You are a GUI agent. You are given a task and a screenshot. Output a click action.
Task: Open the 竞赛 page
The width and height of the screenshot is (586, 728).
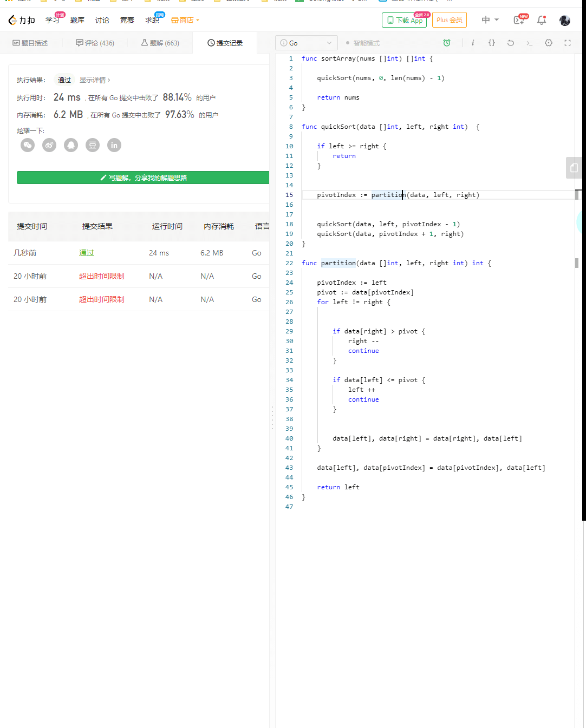point(127,20)
